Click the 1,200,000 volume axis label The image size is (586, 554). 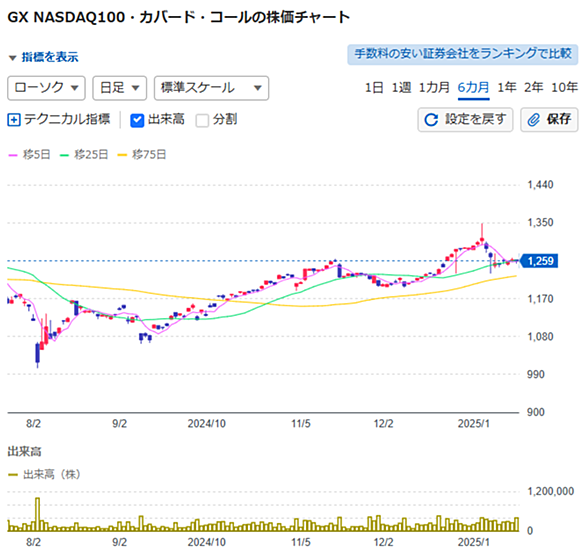click(x=550, y=491)
